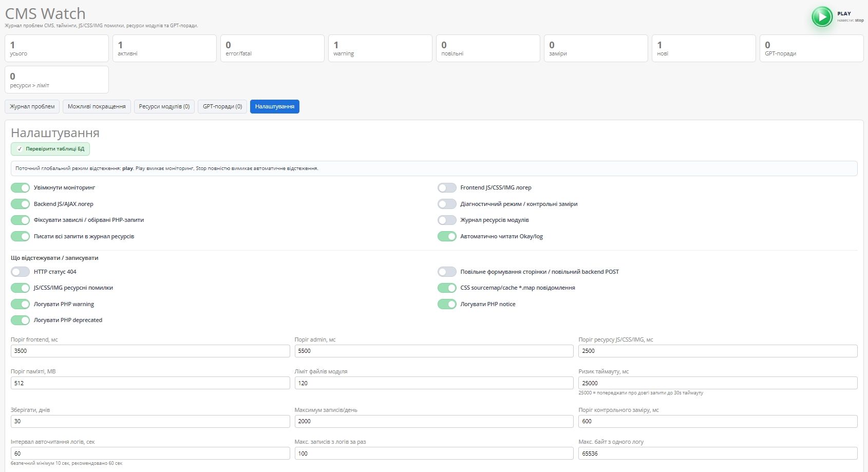Enable the HTTP статус 404 switch
The image size is (868, 472).
click(x=21, y=272)
